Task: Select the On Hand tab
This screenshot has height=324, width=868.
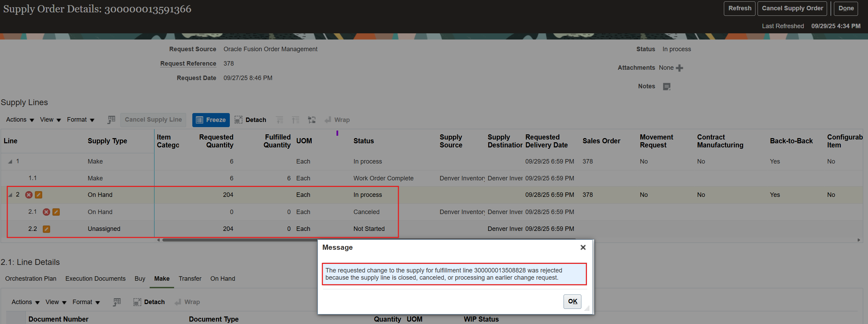Action: click(x=223, y=279)
